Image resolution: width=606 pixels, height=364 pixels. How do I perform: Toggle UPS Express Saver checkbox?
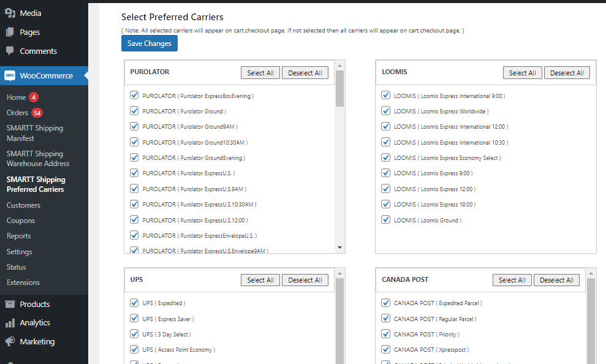tap(134, 319)
